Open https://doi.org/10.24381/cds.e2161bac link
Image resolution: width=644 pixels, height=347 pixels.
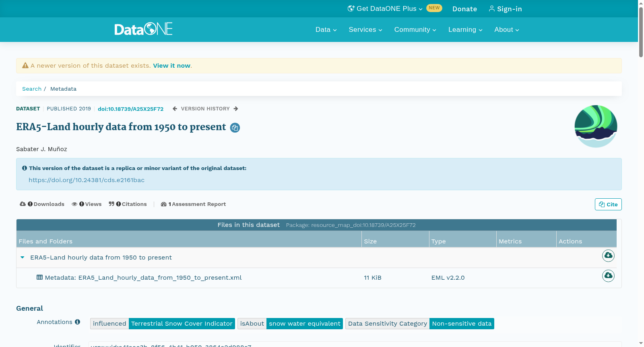pyautogui.click(x=87, y=180)
